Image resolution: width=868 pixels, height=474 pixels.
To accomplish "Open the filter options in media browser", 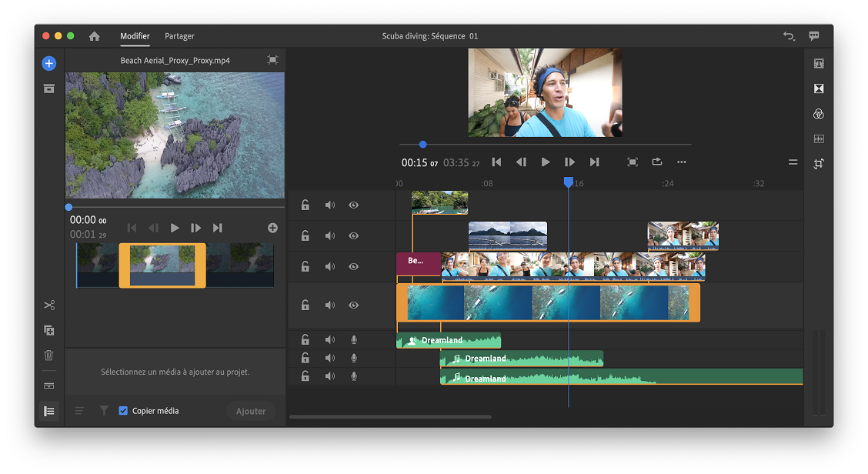I will [x=104, y=411].
